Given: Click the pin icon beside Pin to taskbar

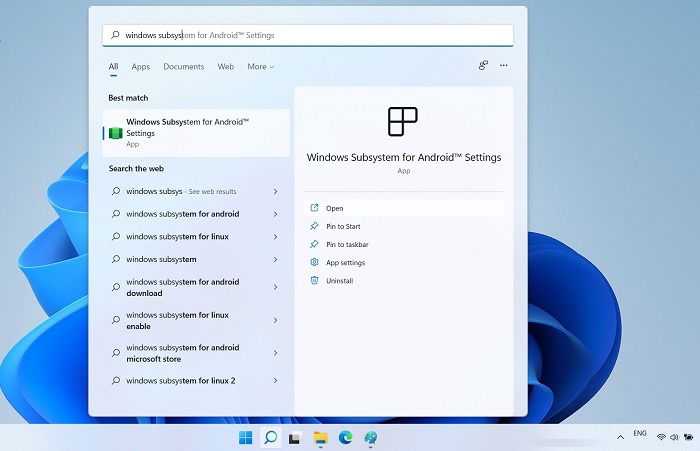Looking at the screenshot, I should pyautogui.click(x=314, y=244).
